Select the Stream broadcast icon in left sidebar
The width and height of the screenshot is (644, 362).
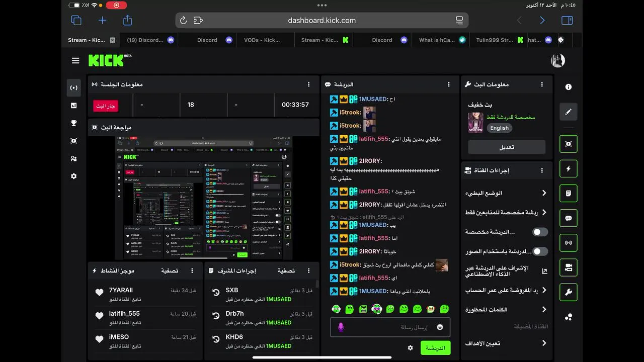[x=74, y=87]
